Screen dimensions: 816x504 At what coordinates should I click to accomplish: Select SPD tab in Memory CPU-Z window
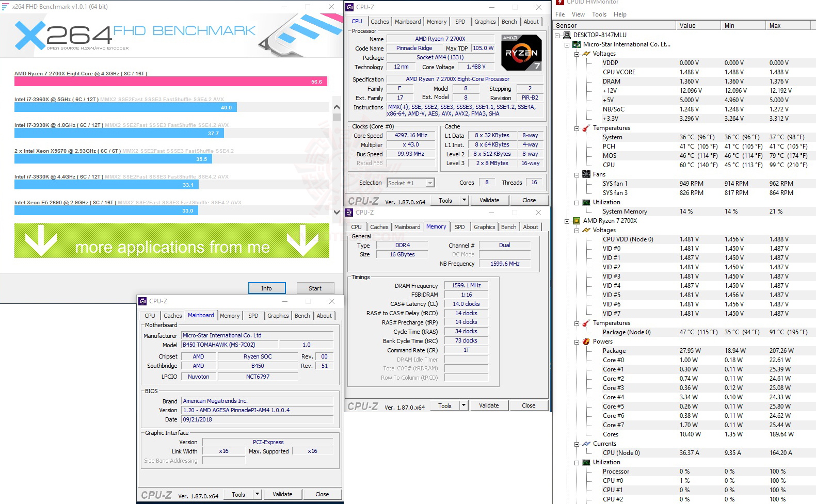(460, 227)
